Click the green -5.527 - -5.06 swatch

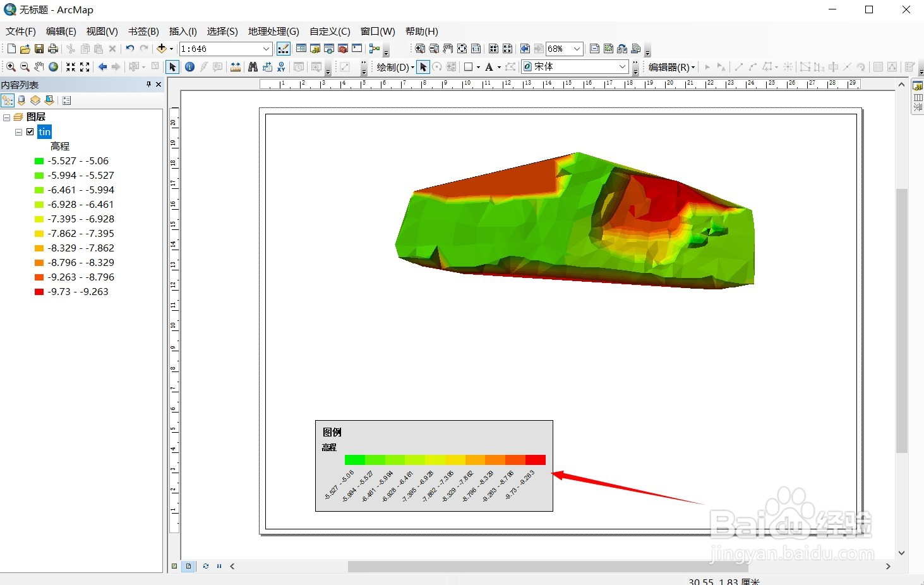pyautogui.click(x=39, y=161)
